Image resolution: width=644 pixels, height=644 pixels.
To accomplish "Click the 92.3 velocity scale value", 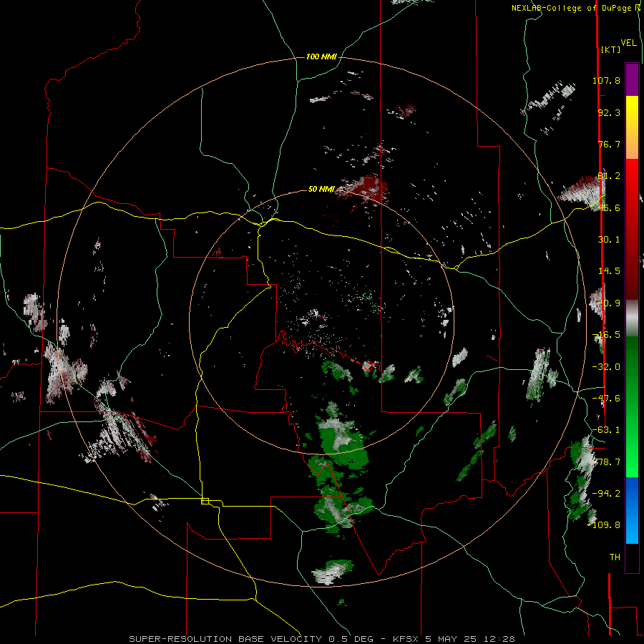I will [609, 112].
